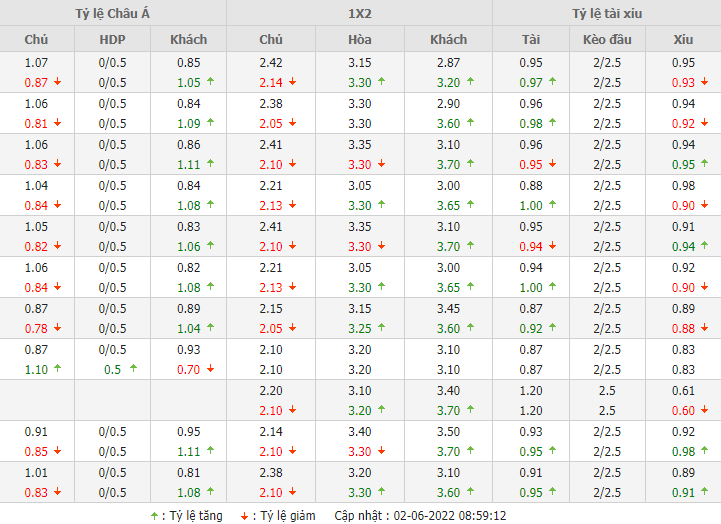
Task: Click the green arrow icon in the Tỷ lệ tăng legend
Action: click(x=154, y=516)
